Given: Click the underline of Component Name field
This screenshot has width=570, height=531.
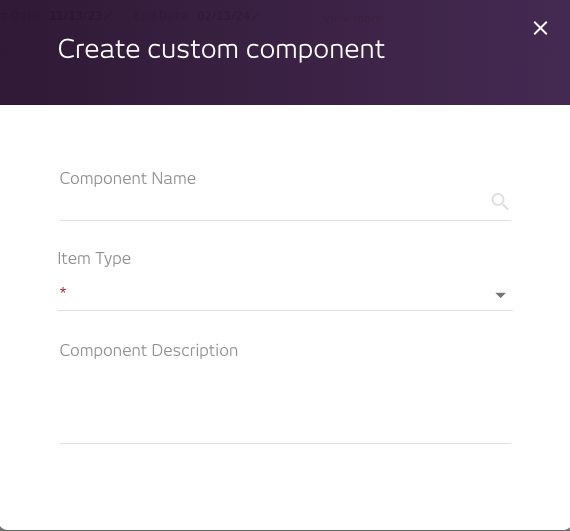Looking at the screenshot, I should pos(285,220).
